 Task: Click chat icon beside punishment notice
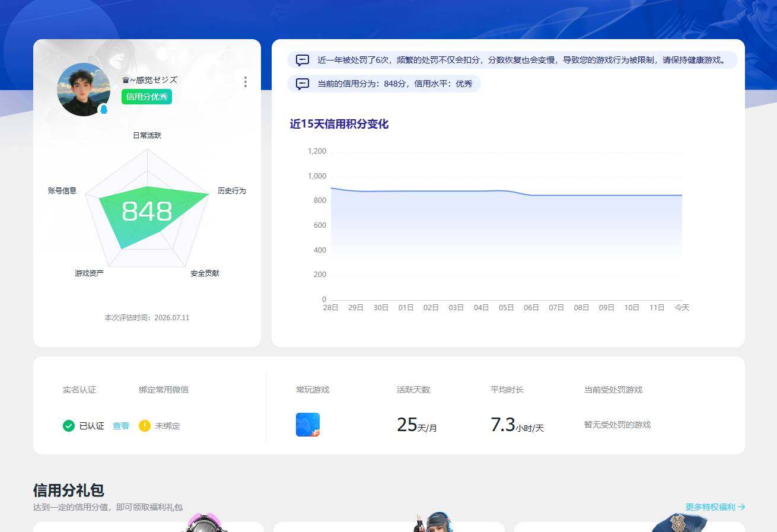point(302,60)
